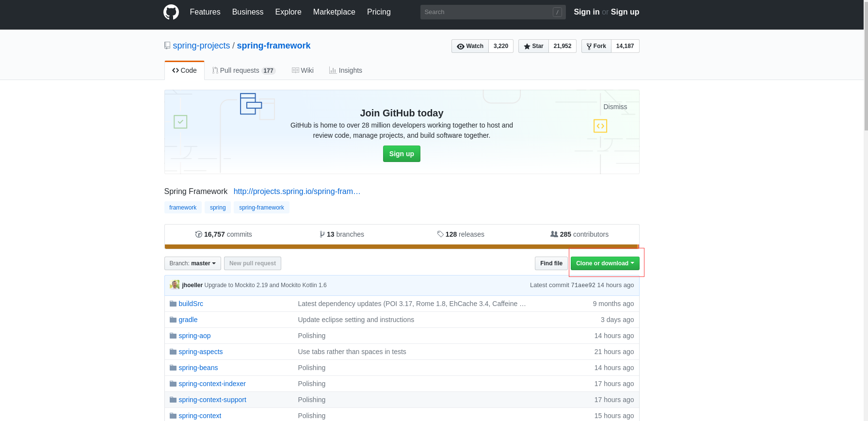Click jhoeller's avatar thumbnail
Image resolution: width=868 pixels, height=421 pixels.
[x=175, y=285]
